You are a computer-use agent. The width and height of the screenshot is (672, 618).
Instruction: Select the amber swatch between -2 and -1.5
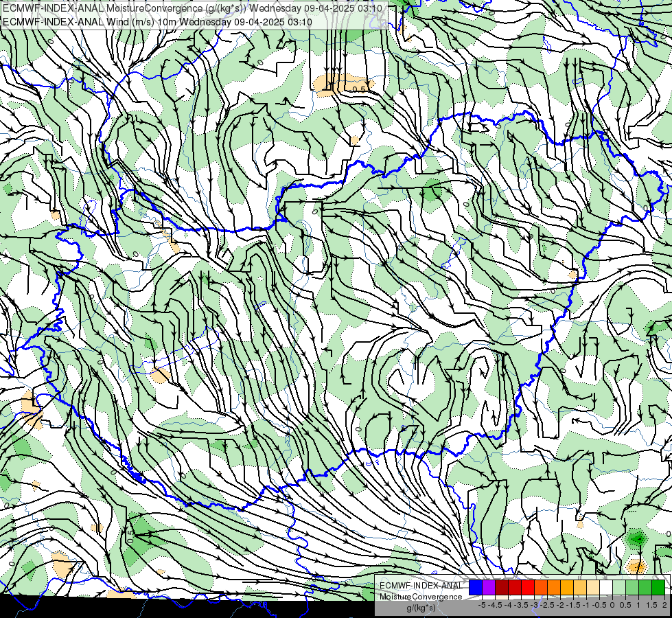click(x=567, y=588)
